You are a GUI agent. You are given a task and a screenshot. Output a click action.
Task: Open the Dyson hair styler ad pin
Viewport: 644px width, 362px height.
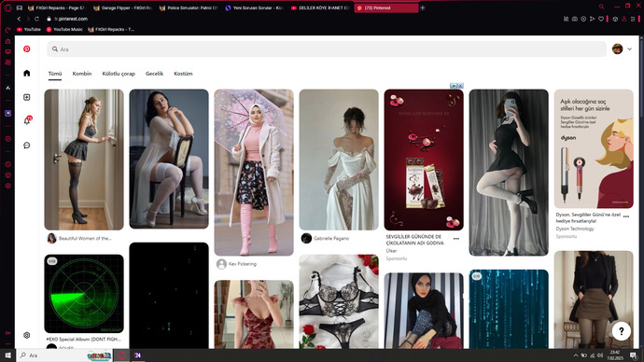[x=594, y=148]
